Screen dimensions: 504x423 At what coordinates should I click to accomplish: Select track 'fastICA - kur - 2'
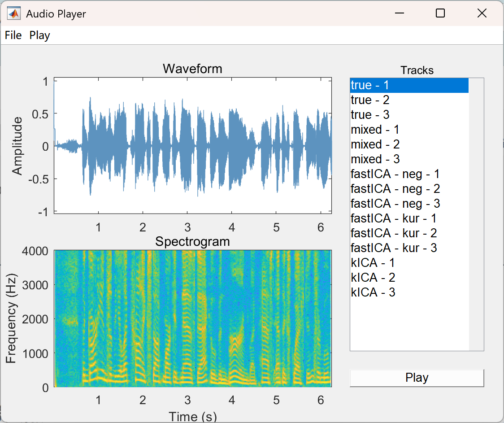(409, 233)
